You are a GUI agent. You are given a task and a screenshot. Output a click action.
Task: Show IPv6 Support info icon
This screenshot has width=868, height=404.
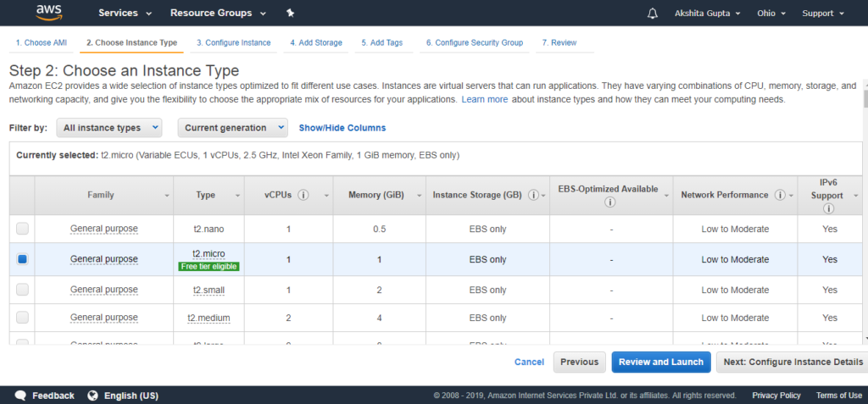pyautogui.click(x=829, y=208)
